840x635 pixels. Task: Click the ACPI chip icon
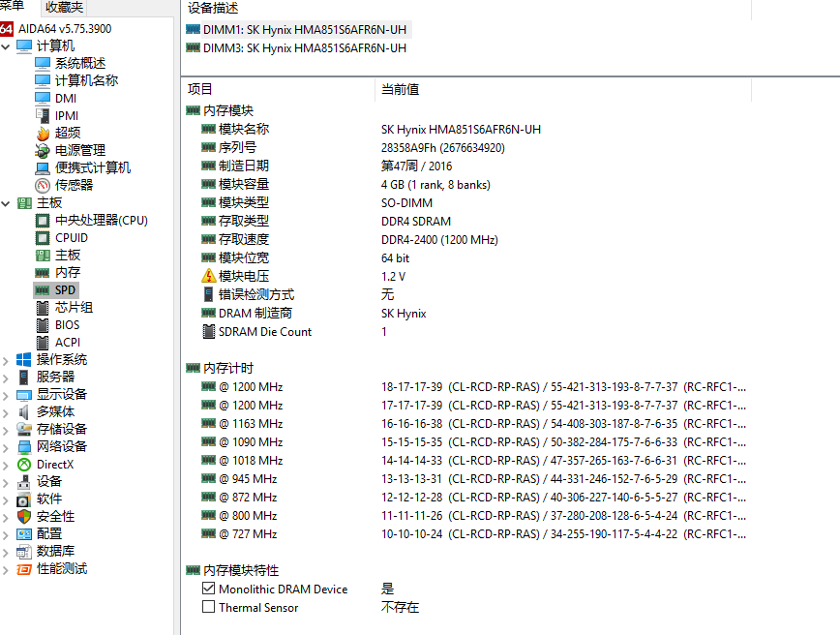click(43, 343)
